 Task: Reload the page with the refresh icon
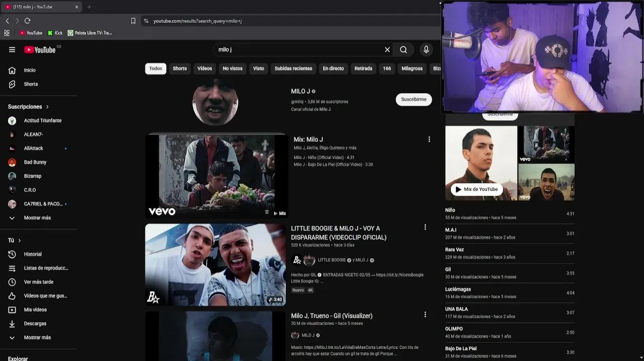(28, 21)
